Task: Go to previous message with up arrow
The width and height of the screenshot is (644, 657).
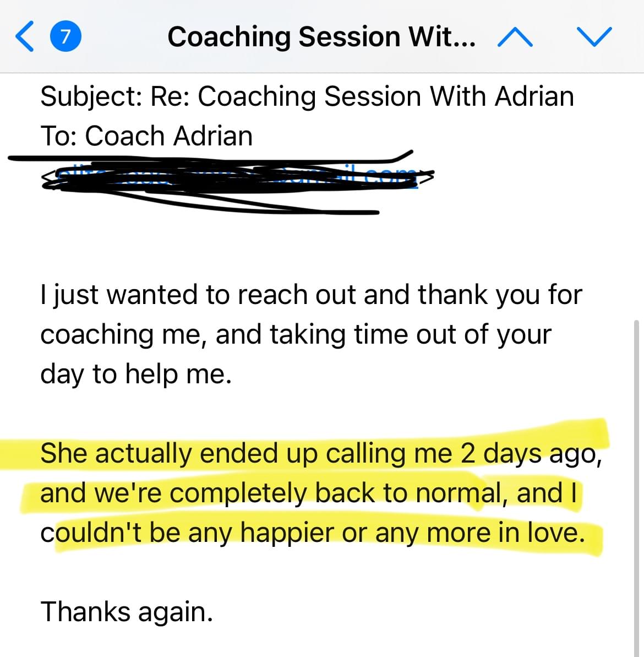Action: 515,37
